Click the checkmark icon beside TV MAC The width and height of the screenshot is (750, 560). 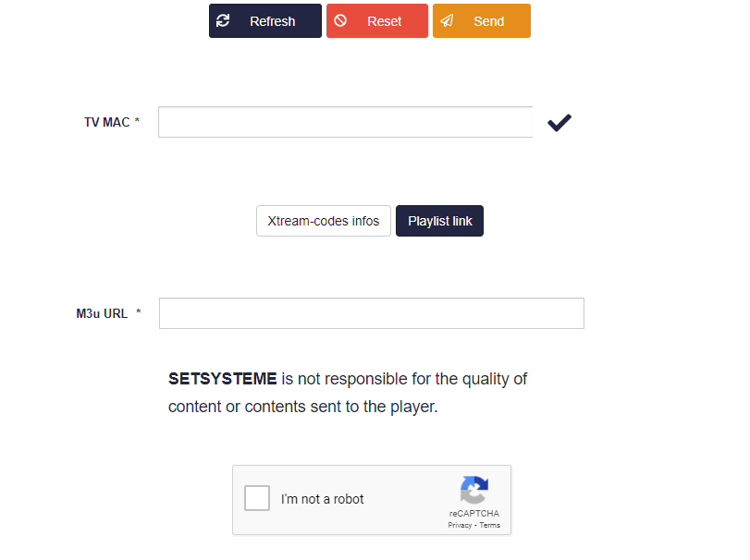[x=559, y=122]
